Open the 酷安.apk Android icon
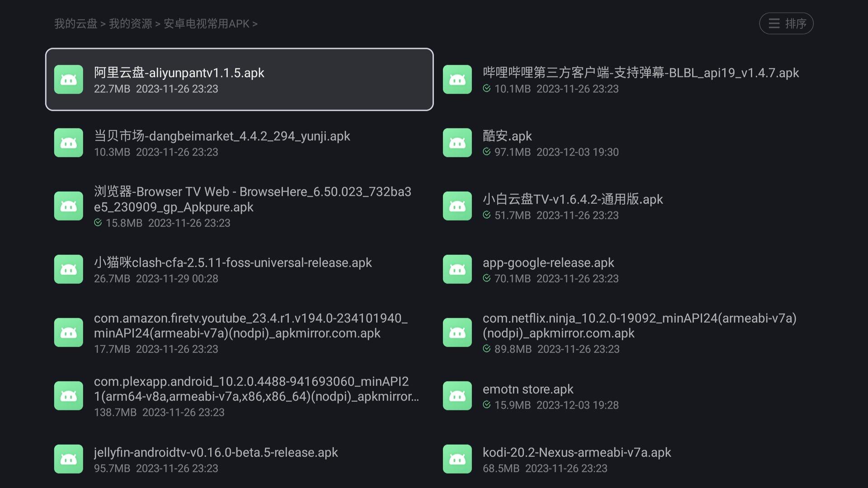Screen dimensions: 868x488 click(457, 142)
